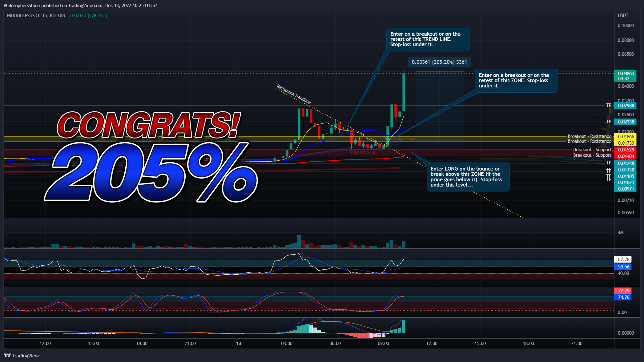Select the current price label 0.04863
The width and height of the screenshot is (644, 362).
pos(626,74)
